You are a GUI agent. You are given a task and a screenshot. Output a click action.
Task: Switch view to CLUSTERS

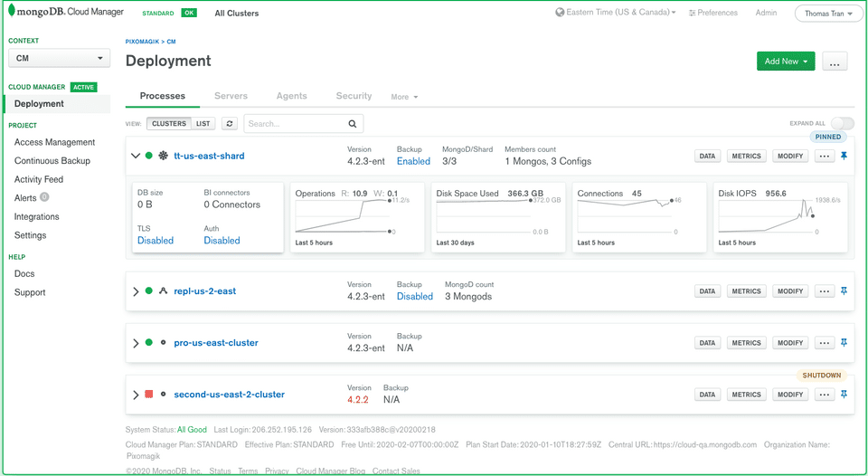(168, 123)
